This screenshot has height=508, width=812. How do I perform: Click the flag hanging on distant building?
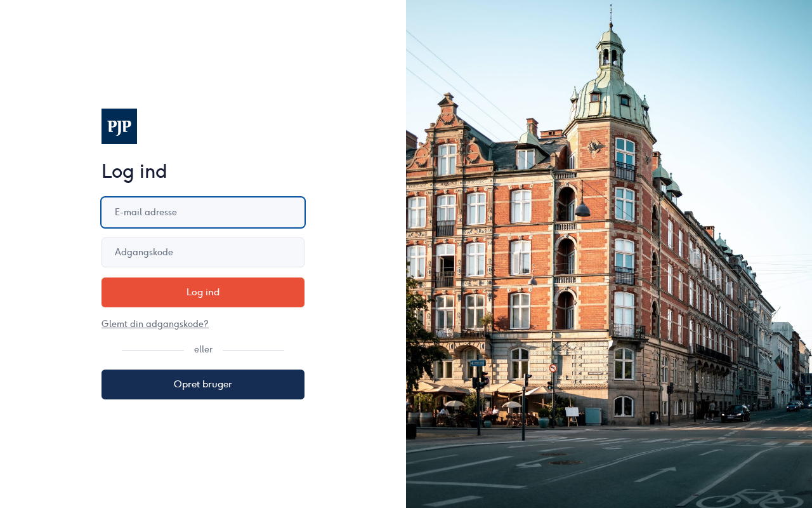tap(778, 363)
